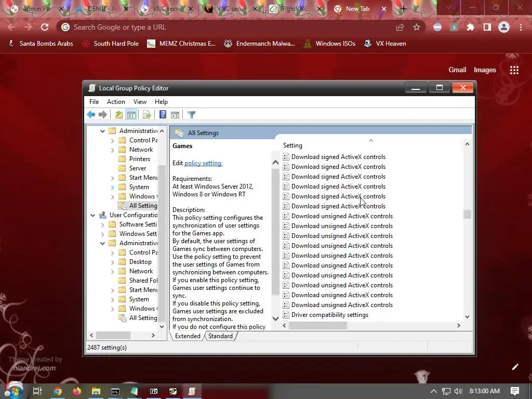
Task: Click the Command Prompt taskbar icon
Action: click(115, 391)
